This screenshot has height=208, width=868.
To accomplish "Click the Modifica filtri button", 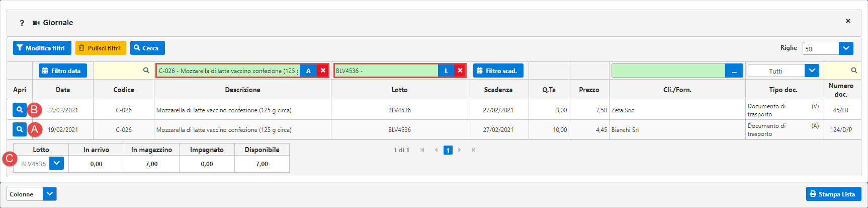I will 42,48.
